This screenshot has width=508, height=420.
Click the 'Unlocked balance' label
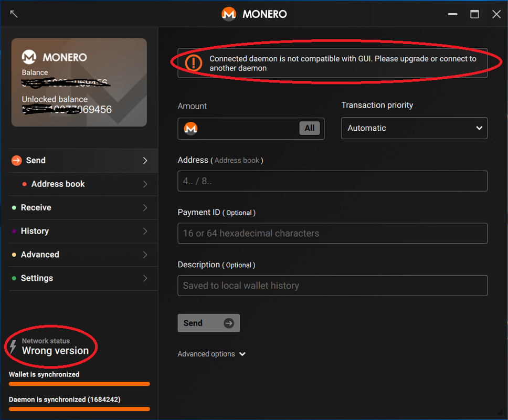point(55,99)
